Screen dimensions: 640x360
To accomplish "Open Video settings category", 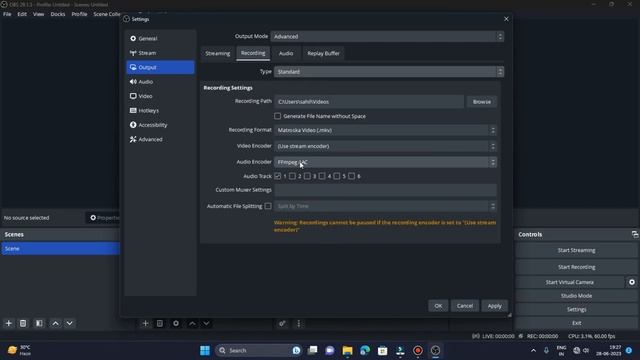I will [x=160, y=96].
